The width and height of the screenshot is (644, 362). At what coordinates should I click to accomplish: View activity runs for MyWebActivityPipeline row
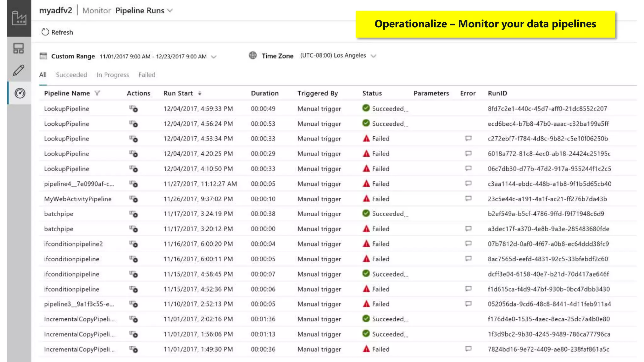point(134,199)
